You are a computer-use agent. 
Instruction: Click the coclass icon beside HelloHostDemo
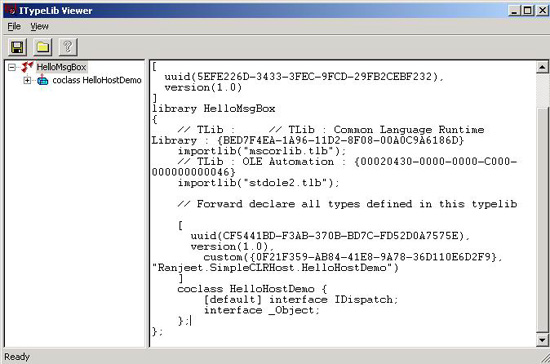(42, 80)
